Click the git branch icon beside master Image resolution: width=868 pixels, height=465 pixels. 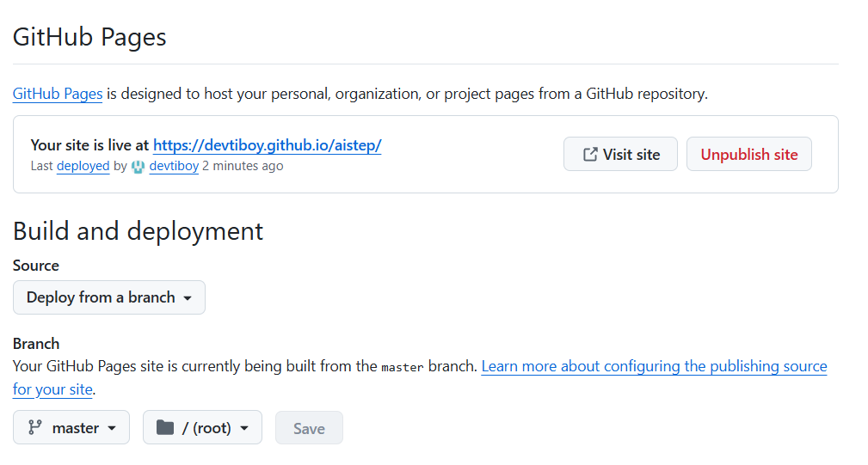(35, 427)
